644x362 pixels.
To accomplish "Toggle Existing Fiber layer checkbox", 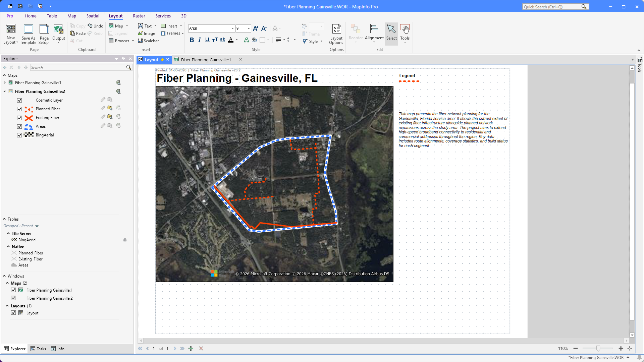I will coord(19,118).
